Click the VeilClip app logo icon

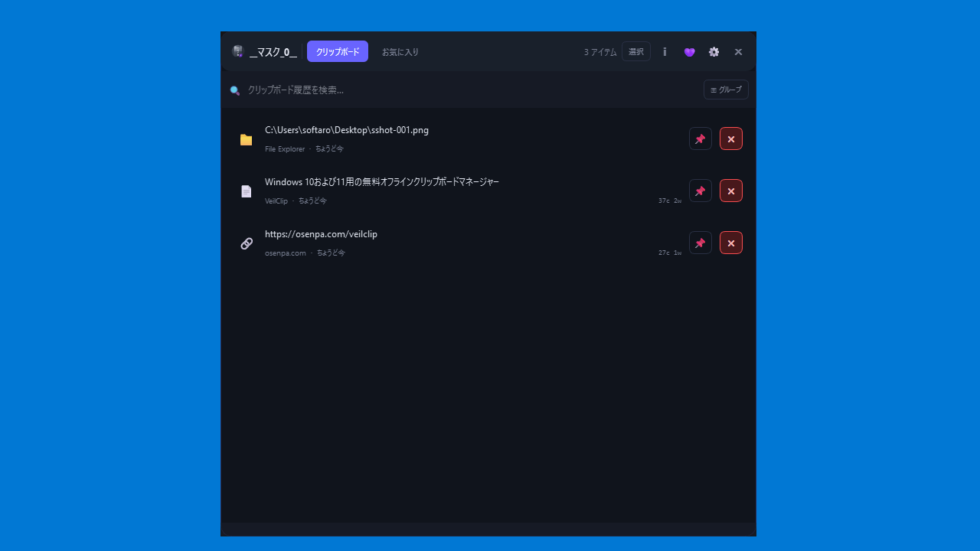(x=238, y=51)
